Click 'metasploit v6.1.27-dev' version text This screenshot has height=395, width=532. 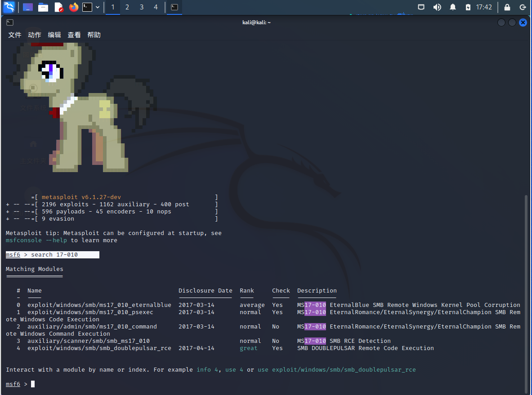81,197
